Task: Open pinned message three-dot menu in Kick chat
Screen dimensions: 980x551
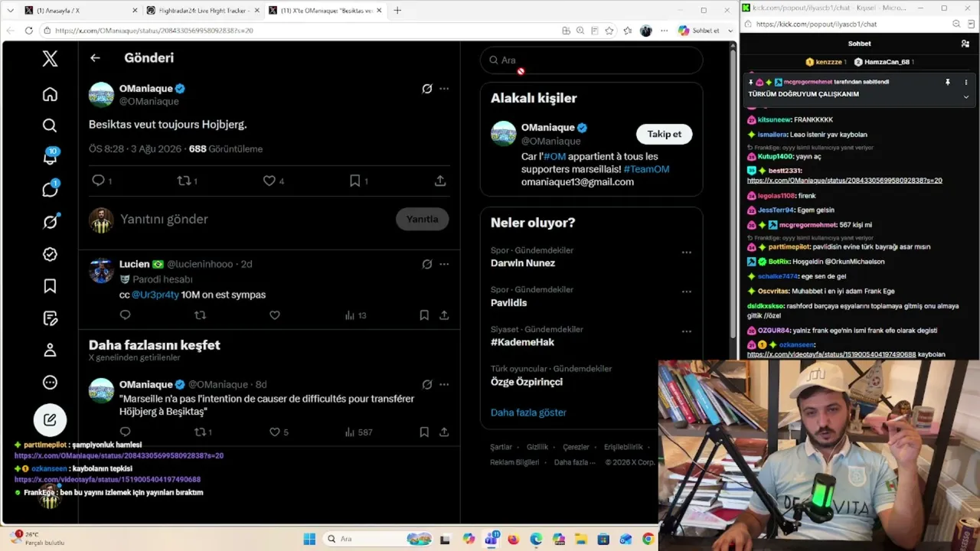Action: (966, 82)
